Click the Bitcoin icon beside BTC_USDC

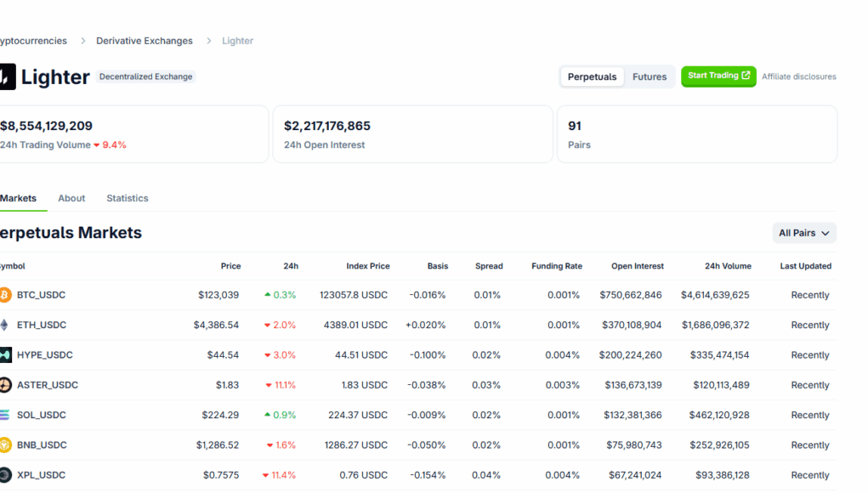click(5, 295)
